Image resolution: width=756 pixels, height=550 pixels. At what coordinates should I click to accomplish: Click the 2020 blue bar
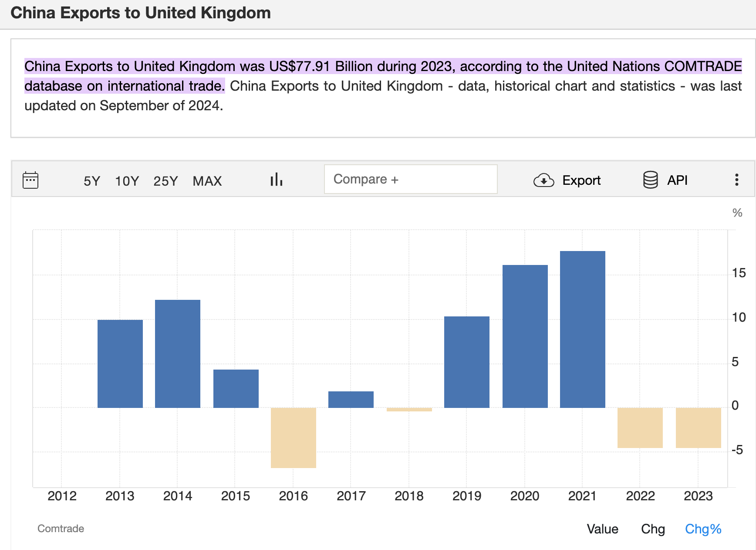point(525,336)
